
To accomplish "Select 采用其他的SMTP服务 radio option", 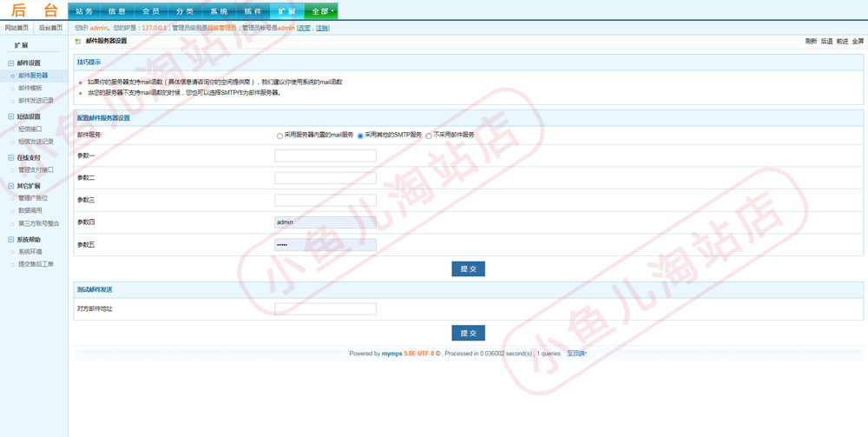I will [360, 136].
